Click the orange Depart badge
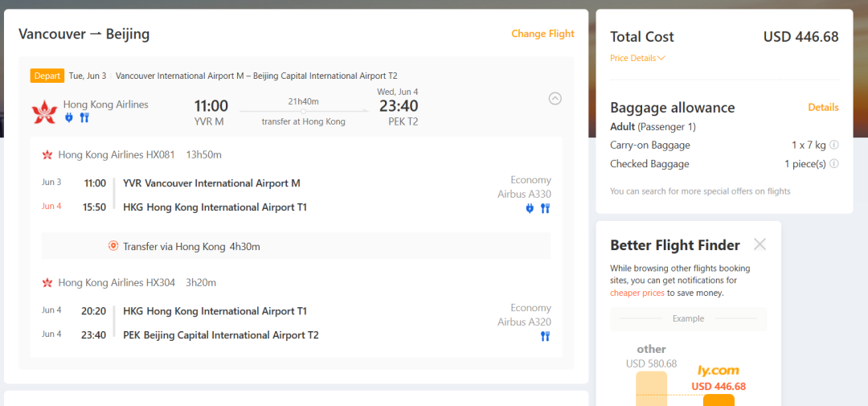 point(47,76)
